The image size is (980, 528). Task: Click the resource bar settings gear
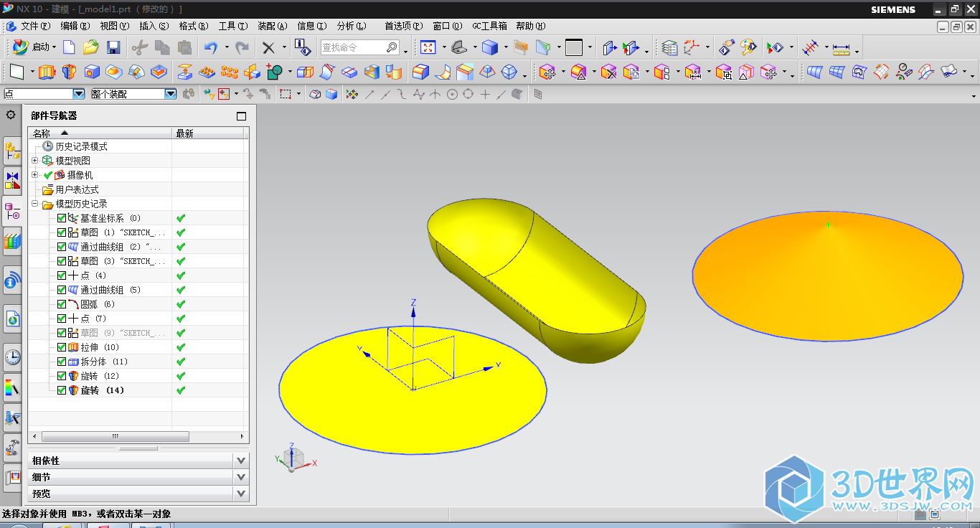[11, 115]
